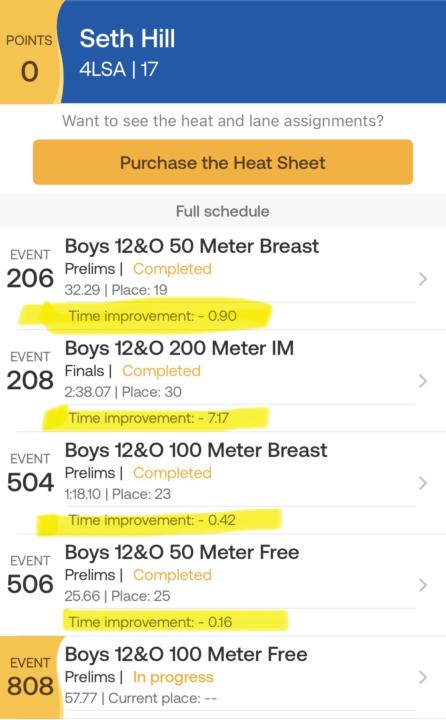Select Boys 12&O 200 Meter IM event title
The image size is (446, 720).
coord(179,348)
